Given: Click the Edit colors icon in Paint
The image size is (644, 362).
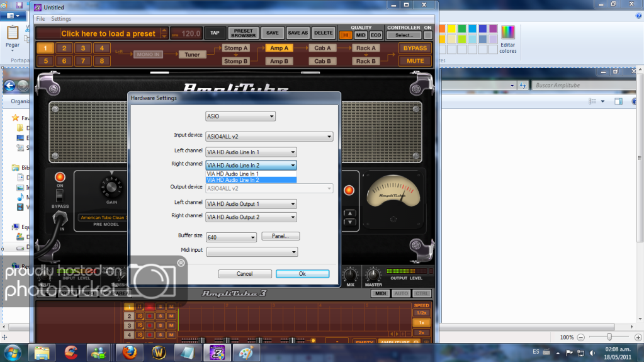Looking at the screenshot, I should click(x=507, y=38).
